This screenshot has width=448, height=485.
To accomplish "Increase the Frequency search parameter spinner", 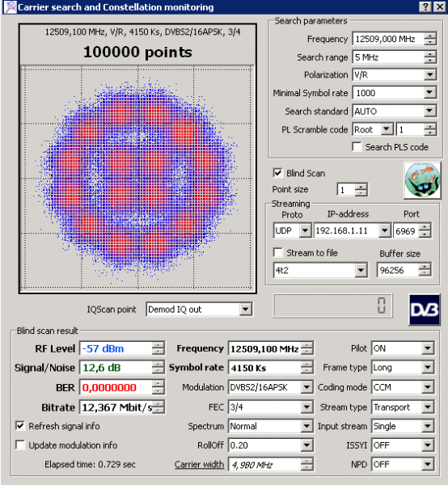I will point(429,36).
